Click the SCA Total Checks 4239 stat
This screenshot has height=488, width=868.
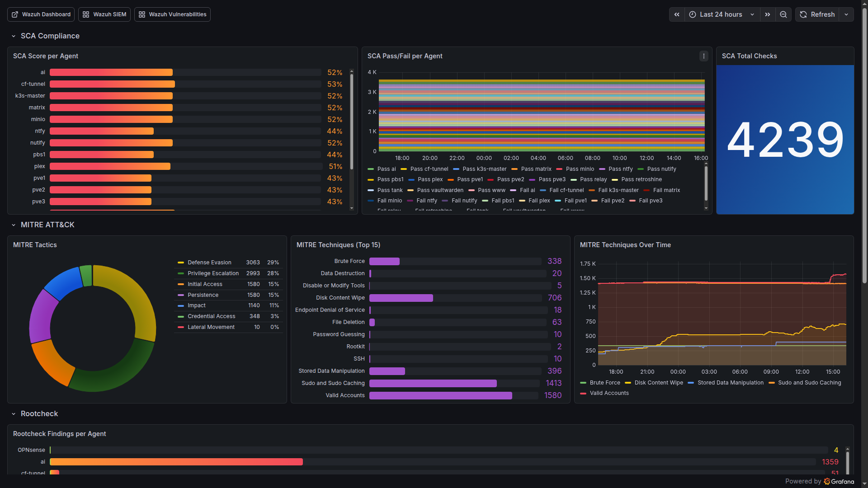785,140
